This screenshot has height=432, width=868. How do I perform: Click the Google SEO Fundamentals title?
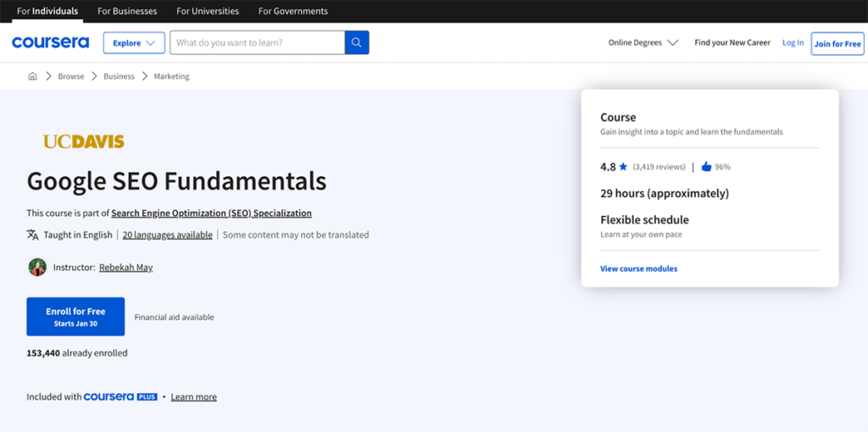pyautogui.click(x=176, y=180)
